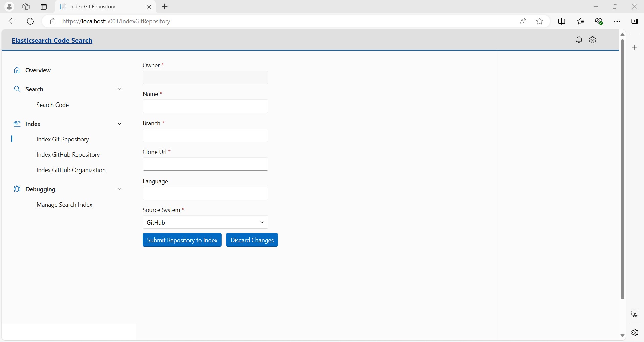Open Index GitHub Repository nav item
Viewport: 644px width, 342px height.
(68, 155)
